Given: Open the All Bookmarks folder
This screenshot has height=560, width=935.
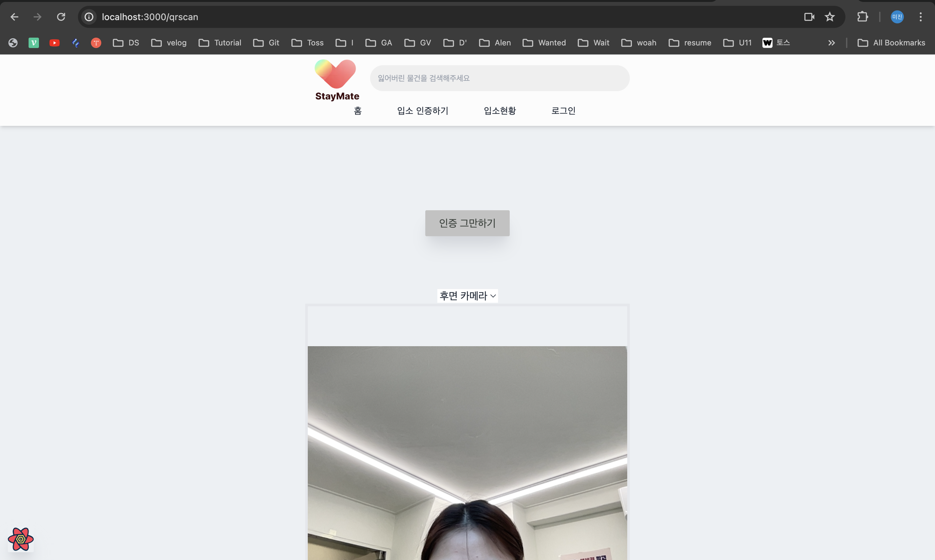Looking at the screenshot, I should (891, 43).
